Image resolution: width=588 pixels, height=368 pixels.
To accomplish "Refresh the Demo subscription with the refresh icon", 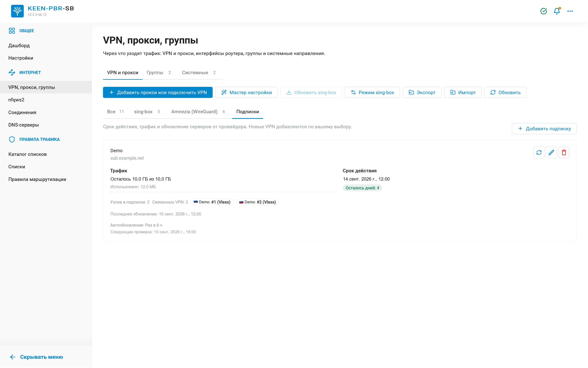I will tap(539, 153).
